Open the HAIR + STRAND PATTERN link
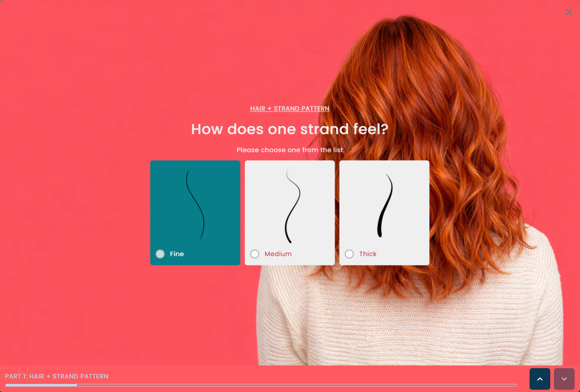The width and height of the screenshot is (580, 392). click(x=290, y=108)
